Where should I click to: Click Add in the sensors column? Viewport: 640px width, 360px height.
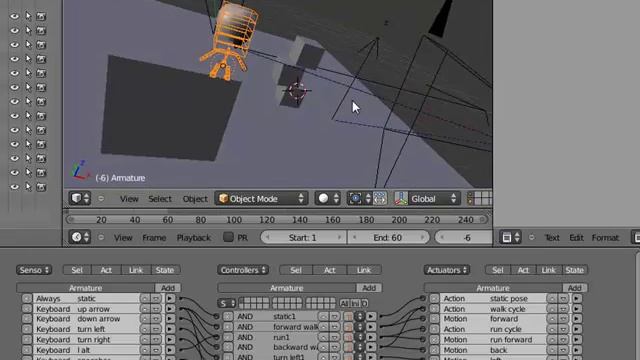click(x=168, y=288)
